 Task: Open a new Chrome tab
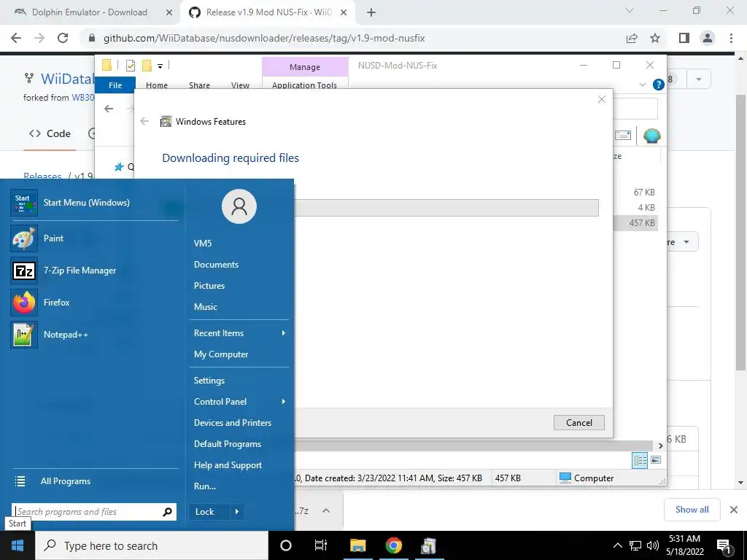(x=371, y=12)
